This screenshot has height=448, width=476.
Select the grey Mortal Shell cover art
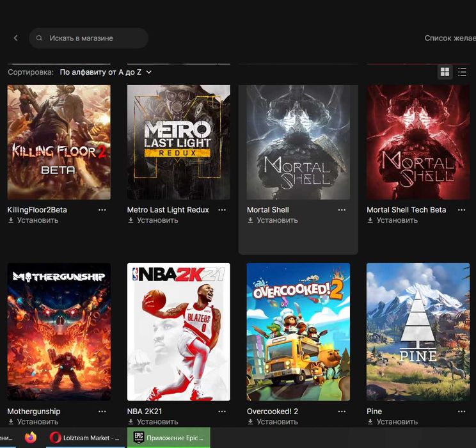click(x=298, y=142)
